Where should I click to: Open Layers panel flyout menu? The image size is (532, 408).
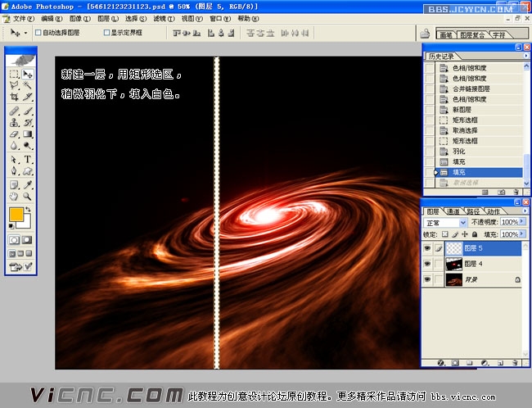tap(525, 211)
